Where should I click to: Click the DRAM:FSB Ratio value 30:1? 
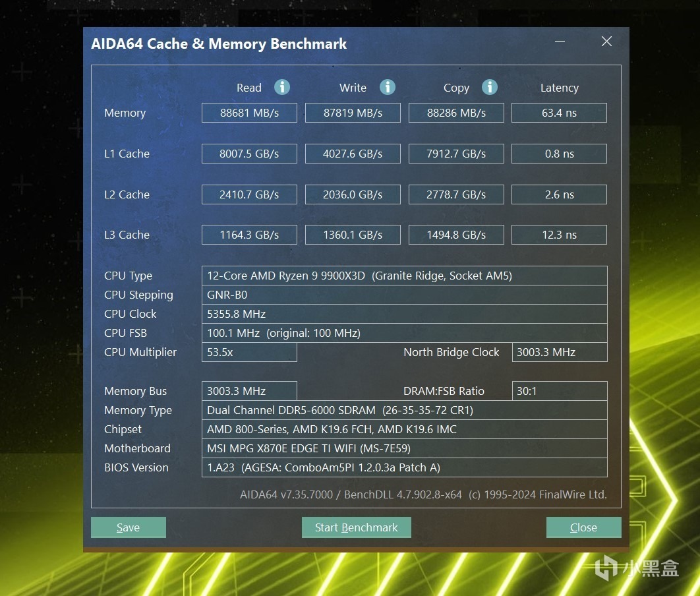(x=560, y=391)
